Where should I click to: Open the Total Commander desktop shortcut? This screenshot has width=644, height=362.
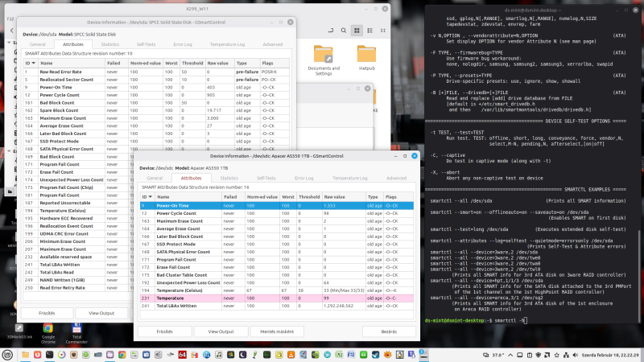(76, 333)
